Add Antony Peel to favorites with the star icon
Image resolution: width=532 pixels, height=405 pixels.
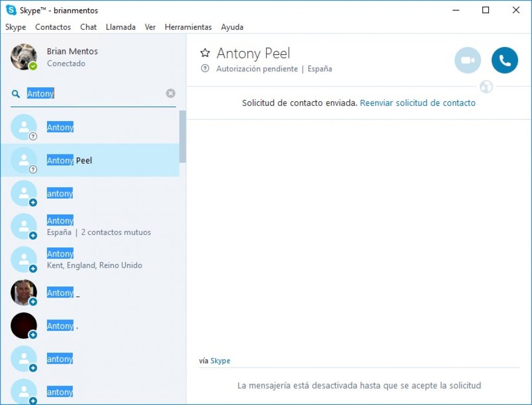205,53
